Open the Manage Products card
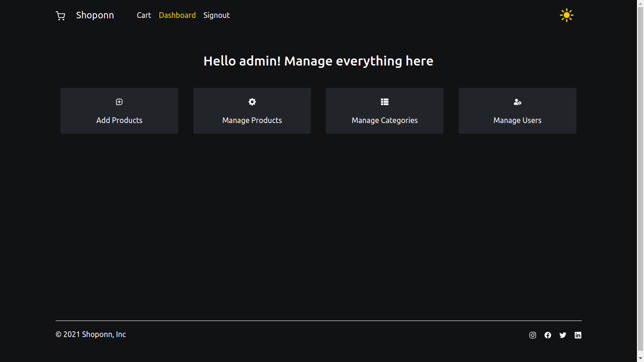 pyautogui.click(x=252, y=111)
